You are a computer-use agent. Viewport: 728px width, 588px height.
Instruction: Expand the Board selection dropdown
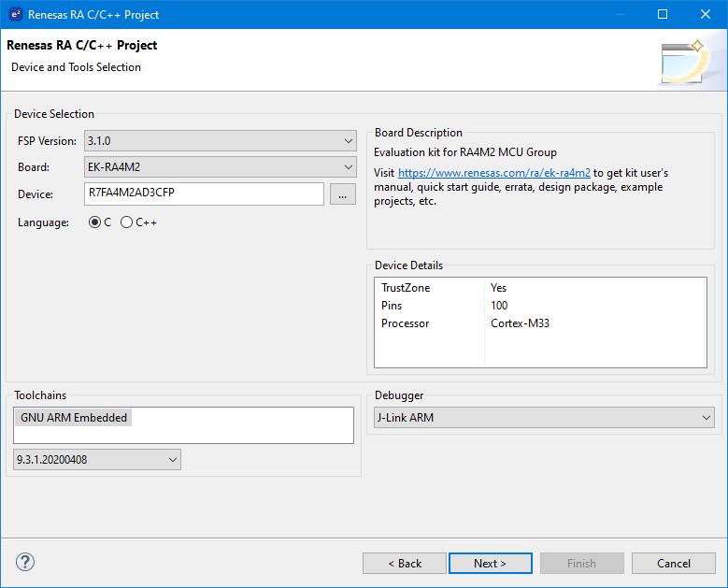pos(220,167)
